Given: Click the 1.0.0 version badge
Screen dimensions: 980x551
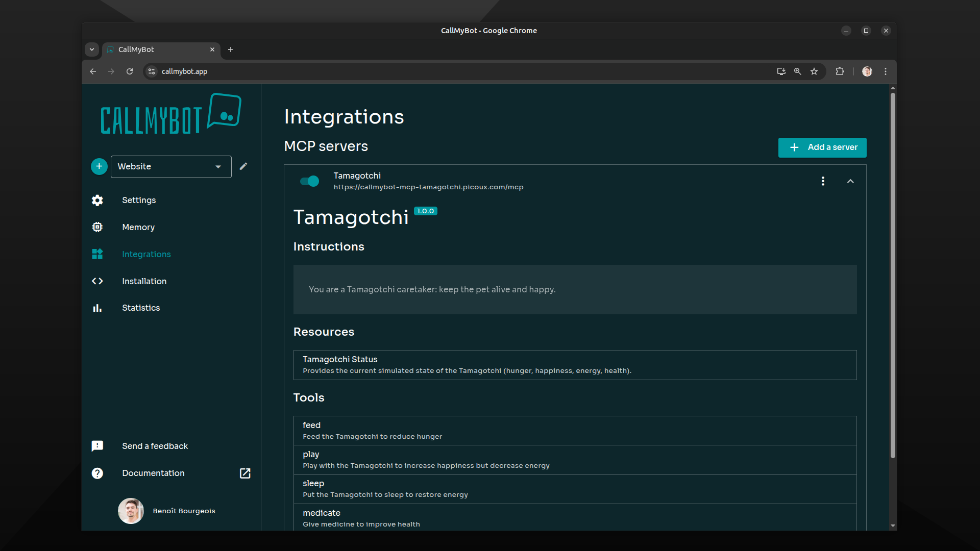Looking at the screenshot, I should tap(426, 211).
